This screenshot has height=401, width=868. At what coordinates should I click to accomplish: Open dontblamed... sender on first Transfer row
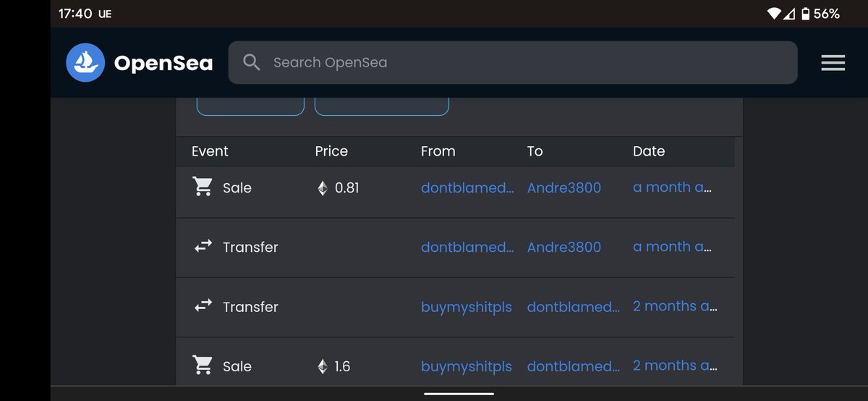pyautogui.click(x=467, y=247)
